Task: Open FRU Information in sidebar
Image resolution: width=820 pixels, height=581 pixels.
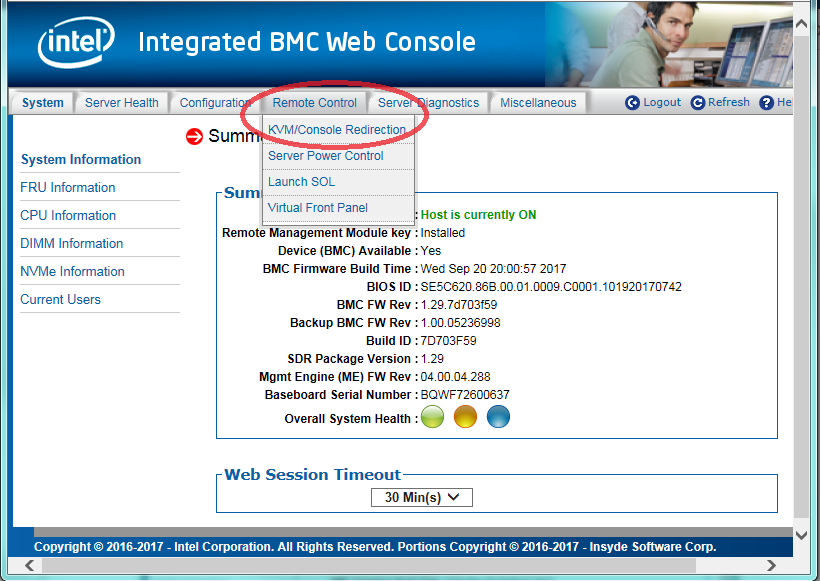Action: 68,187
